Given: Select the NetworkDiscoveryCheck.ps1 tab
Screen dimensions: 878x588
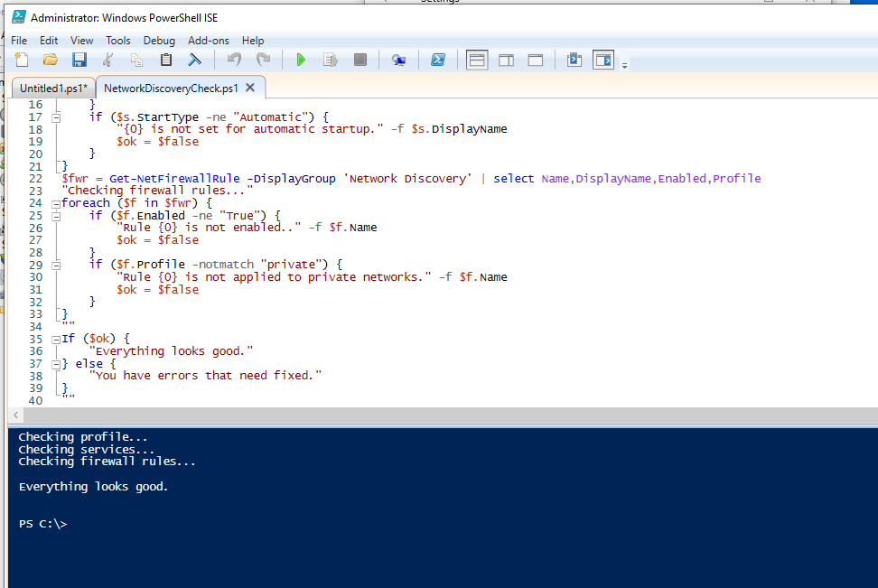Looking at the screenshot, I should point(171,88).
